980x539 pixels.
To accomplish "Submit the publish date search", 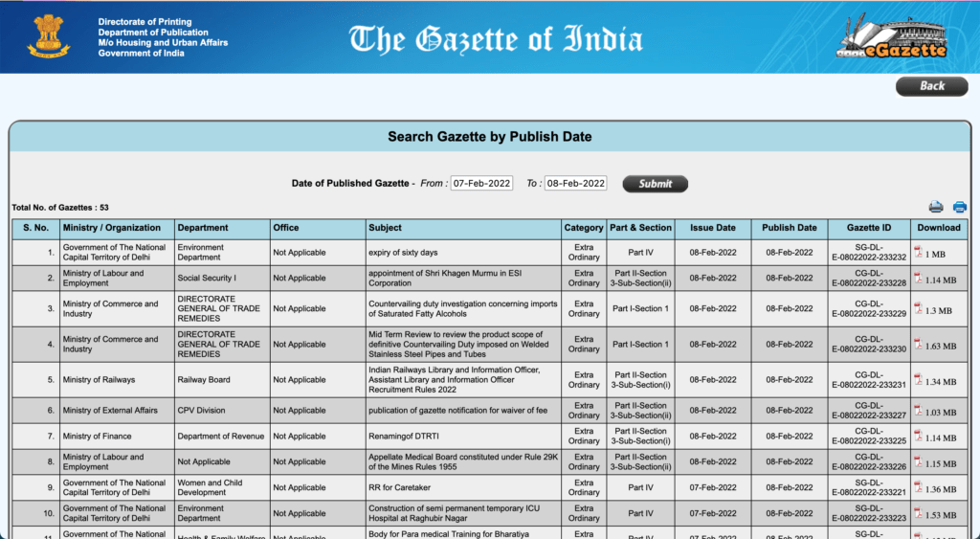I will (655, 184).
